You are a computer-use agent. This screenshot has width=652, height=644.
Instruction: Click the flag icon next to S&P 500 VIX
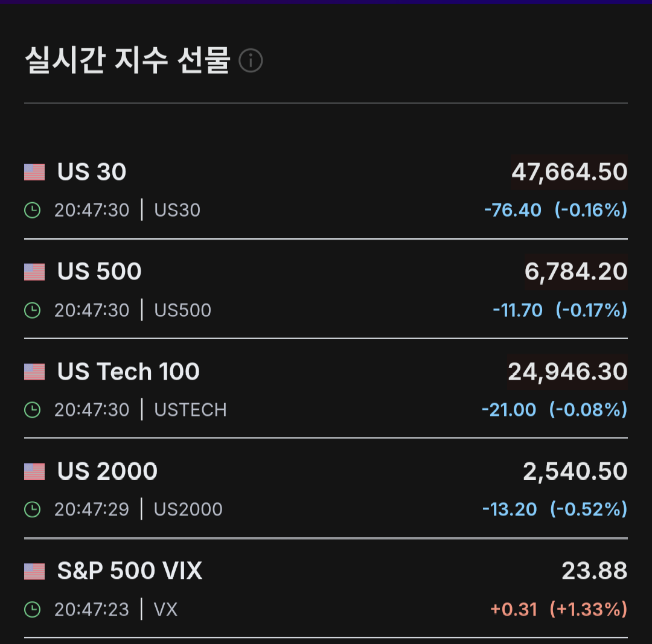click(34, 571)
